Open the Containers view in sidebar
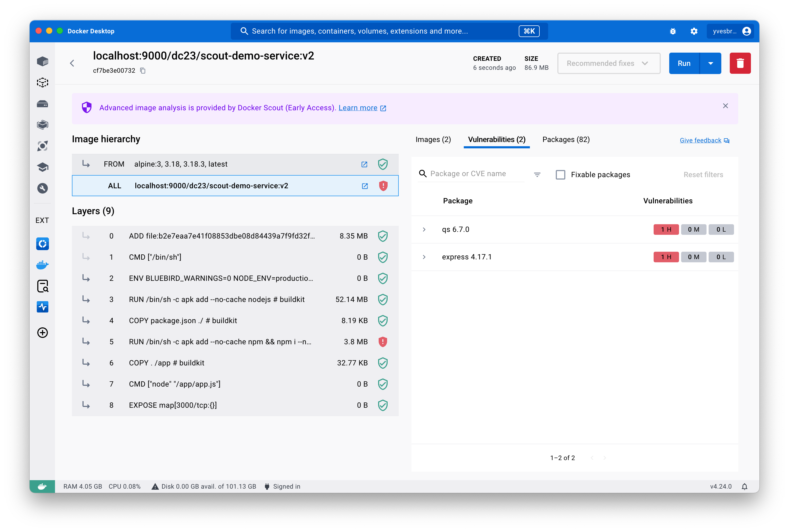The height and width of the screenshot is (532, 789). tap(42, 61)
